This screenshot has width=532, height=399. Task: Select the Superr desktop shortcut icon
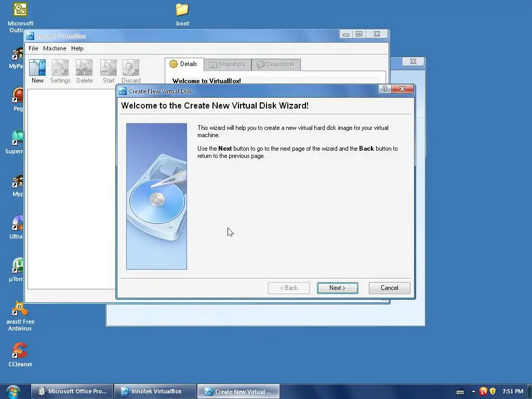pyautogui.click(x=15, y=142)
